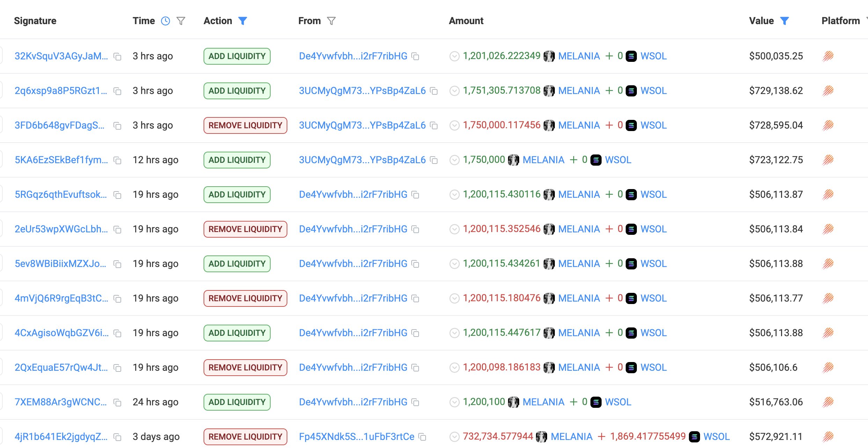This screenshot has height=448, width=868.
Task: Open transaction 2q6xsp9a8P5RGzt1
Action: click(61, 91)
